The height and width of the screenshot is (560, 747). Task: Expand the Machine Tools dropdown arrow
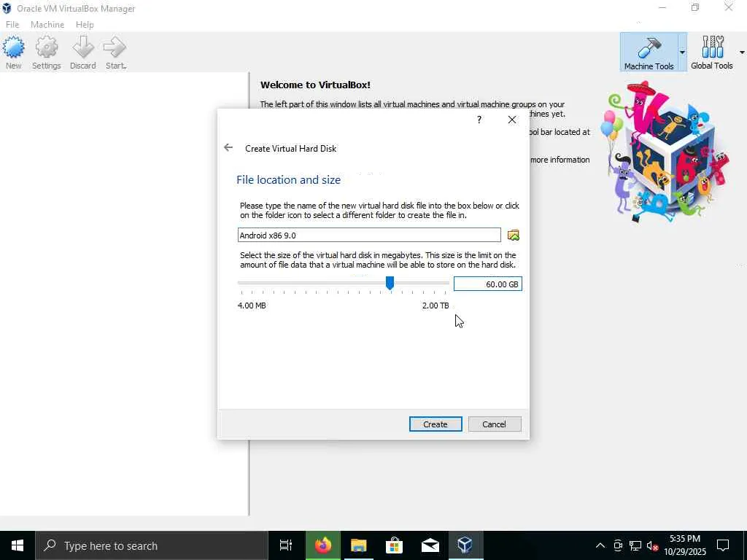coord(682,52)
